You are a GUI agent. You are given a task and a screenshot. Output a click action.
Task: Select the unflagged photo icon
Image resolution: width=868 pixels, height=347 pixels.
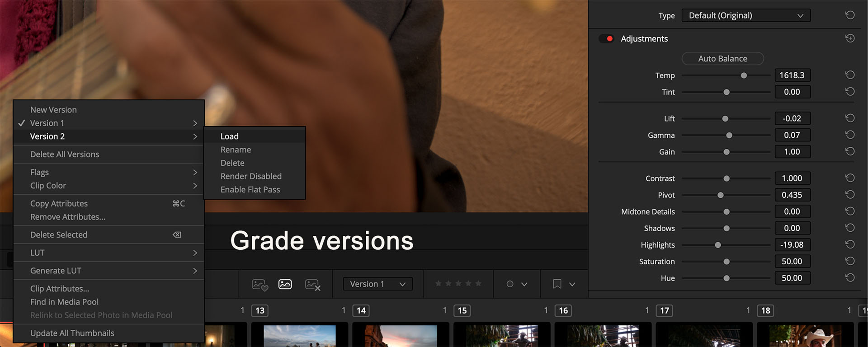(x=285, y=284)
